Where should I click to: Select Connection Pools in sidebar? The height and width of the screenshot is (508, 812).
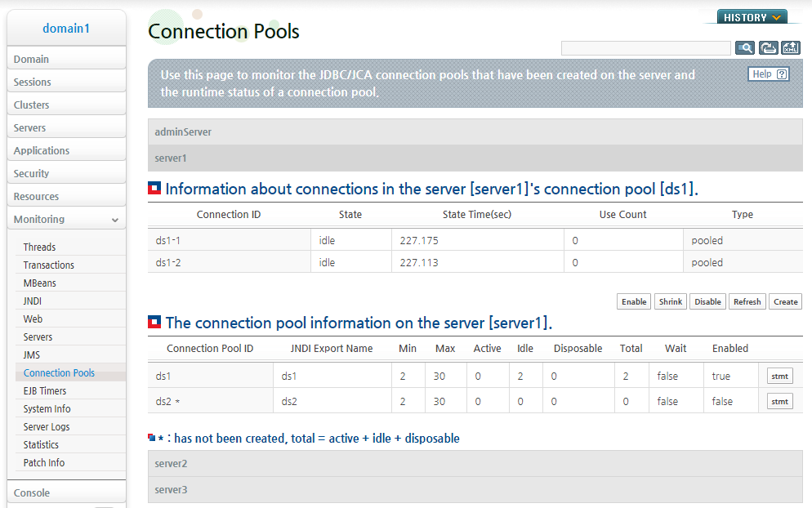pos(59,373)
